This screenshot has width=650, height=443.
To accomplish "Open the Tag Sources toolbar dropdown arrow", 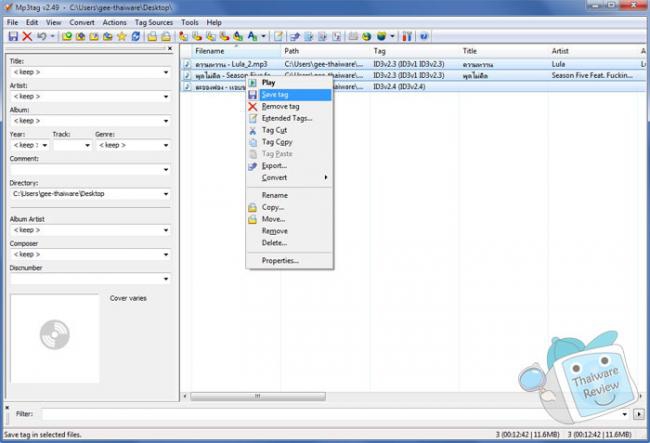I will [x=392, y=36].
